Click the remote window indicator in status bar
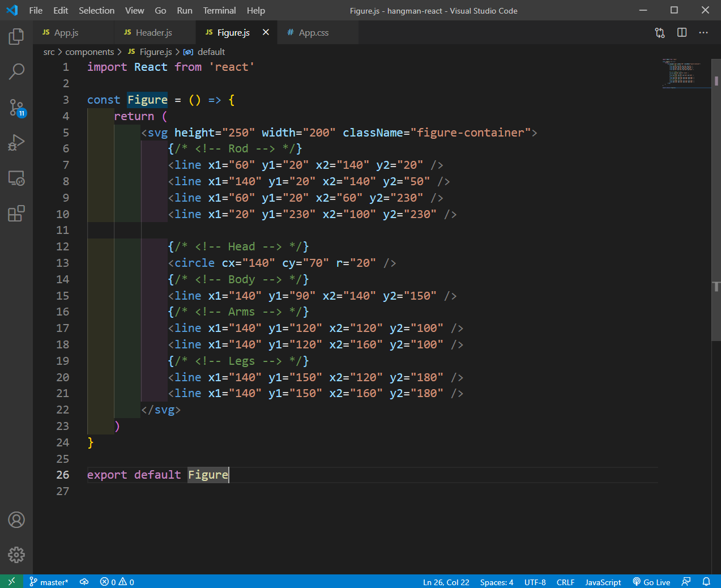The image size is (721, 588). [11, 582]
